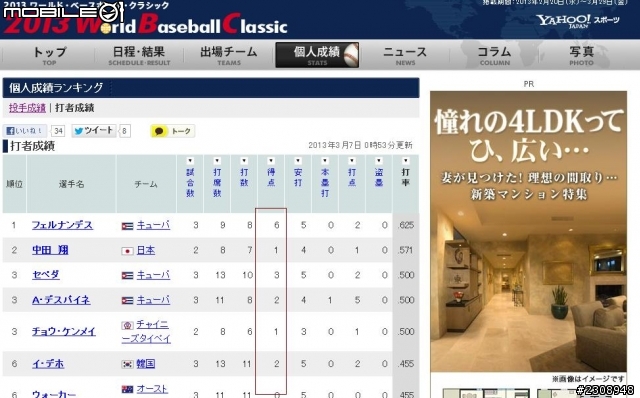Click the Japan flag icon
640x398 pixels.
127,251
